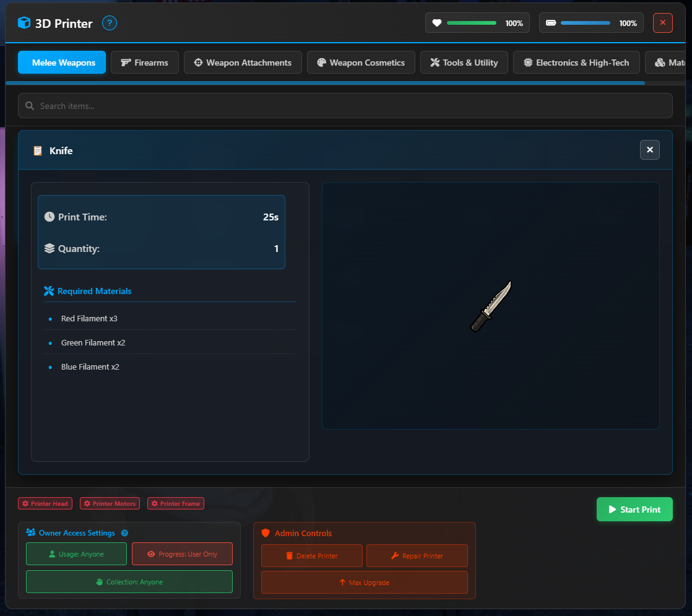
Task: Click the wrench icon on Repair Printer
Action: (x=395, y=555)
